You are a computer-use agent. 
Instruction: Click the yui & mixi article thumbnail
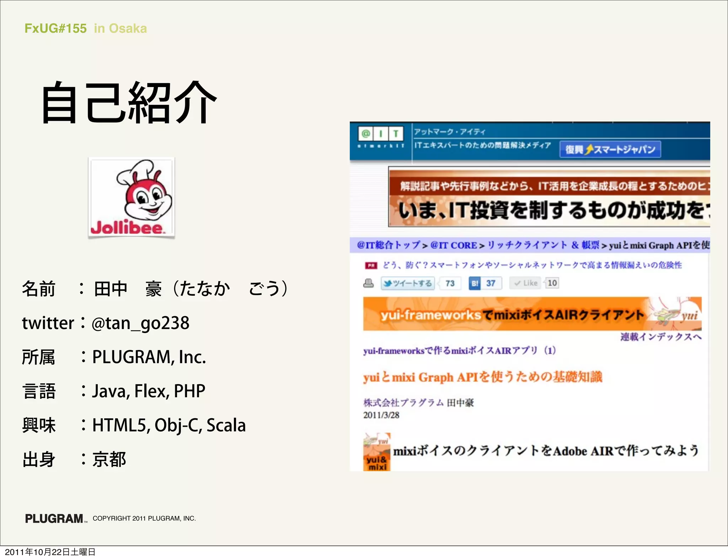pyautogui.click(x=377, y=452)
